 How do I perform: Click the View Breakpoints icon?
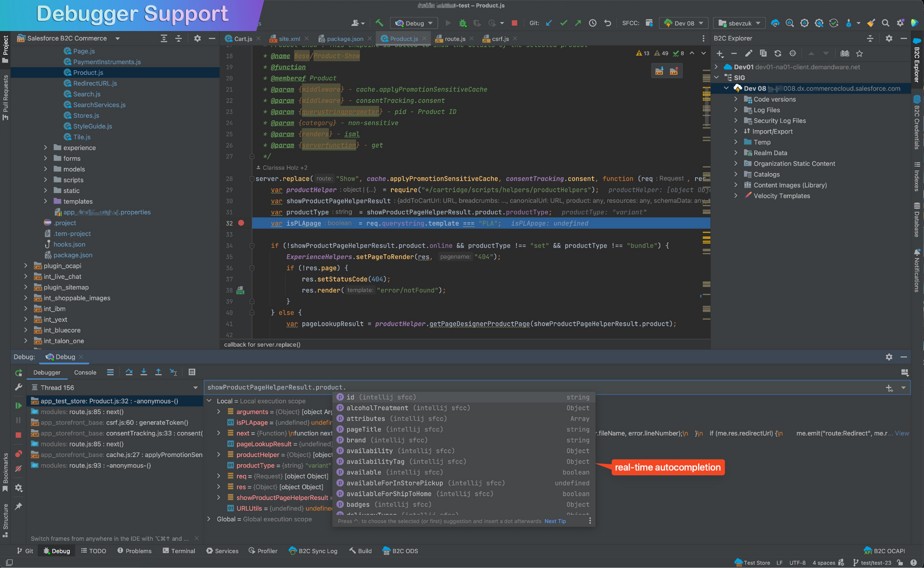coord(18,454)
